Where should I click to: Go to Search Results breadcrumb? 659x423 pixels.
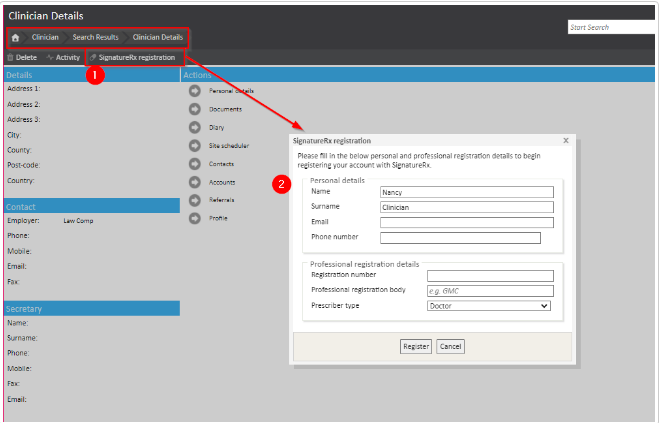click(x=95, y=37)
